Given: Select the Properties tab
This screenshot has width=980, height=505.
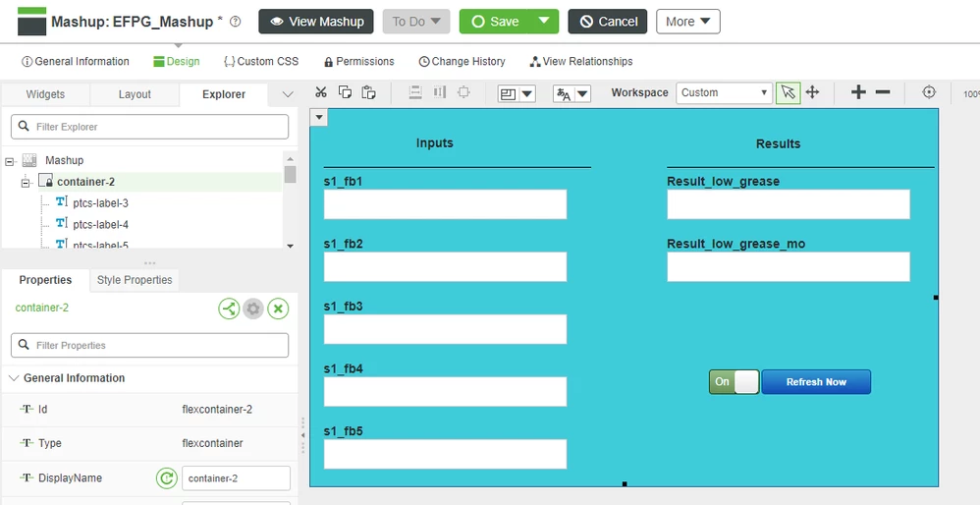Looking at the screenshot, I should click(x=45, y=280).
